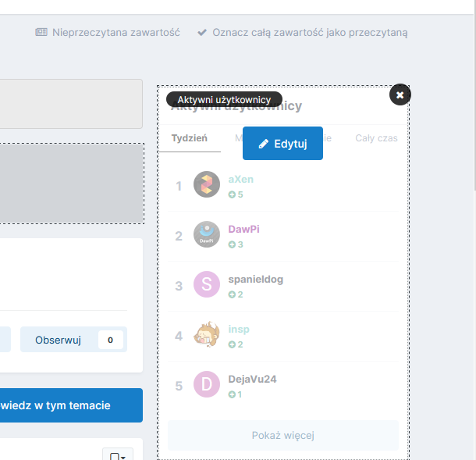Click the Edytuj button
Screen dimensions: 476x460
coord(282,144)
